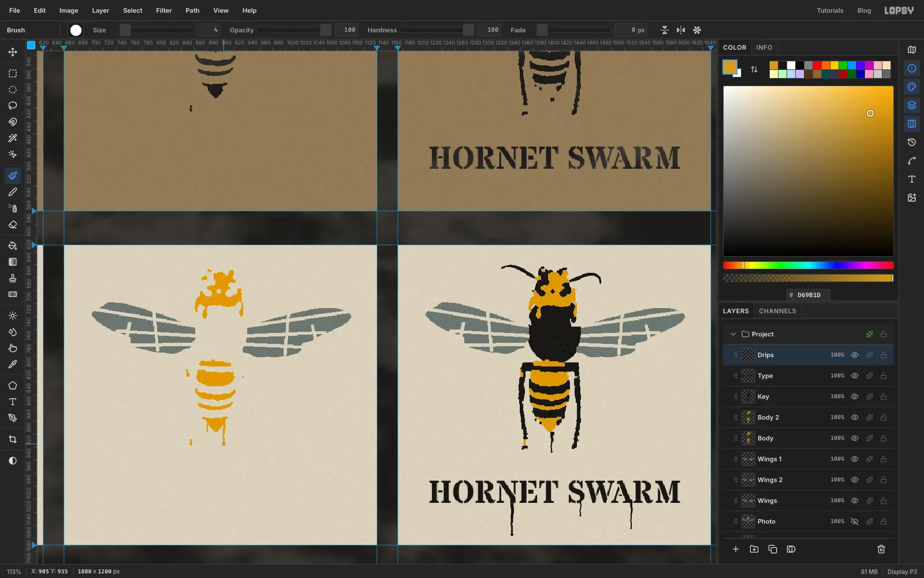Select the Type tool in left toolbar

[x=13, y=402]
